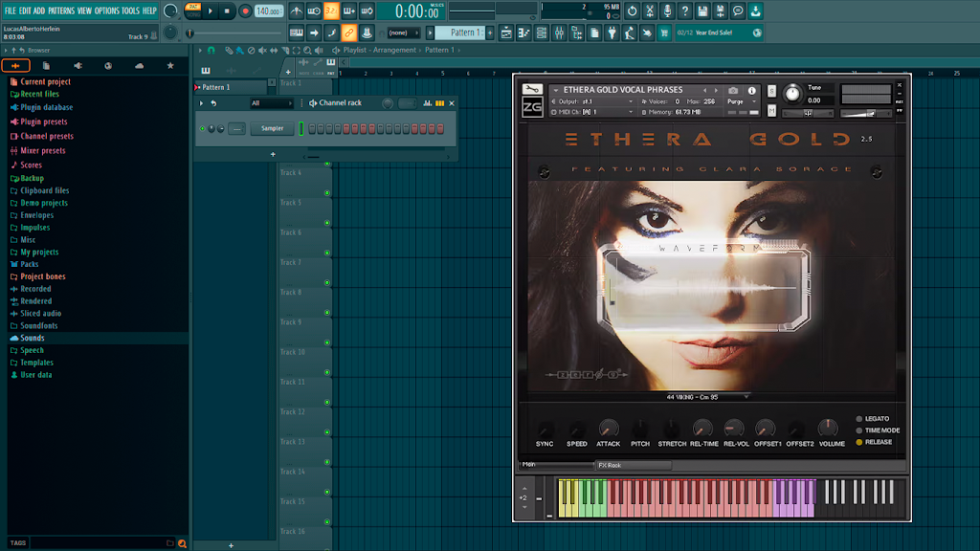This screenshot has width=980, height=551.
Task: Open the channel rack graph editor icon
Action: point(428,103)
